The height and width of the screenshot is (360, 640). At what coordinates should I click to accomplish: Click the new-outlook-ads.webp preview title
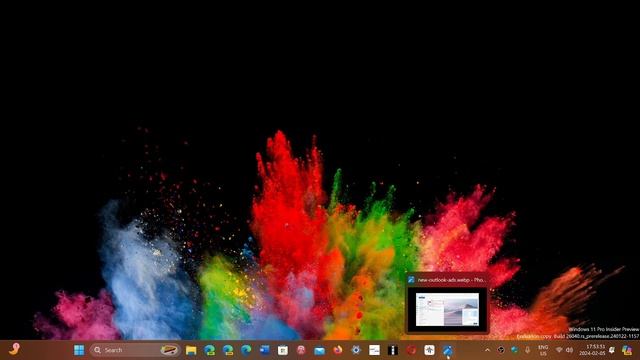[x=451, y=280]
